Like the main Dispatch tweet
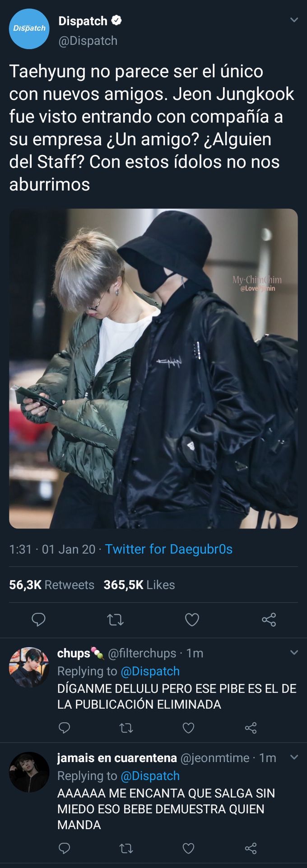 (x=192, y=619)
